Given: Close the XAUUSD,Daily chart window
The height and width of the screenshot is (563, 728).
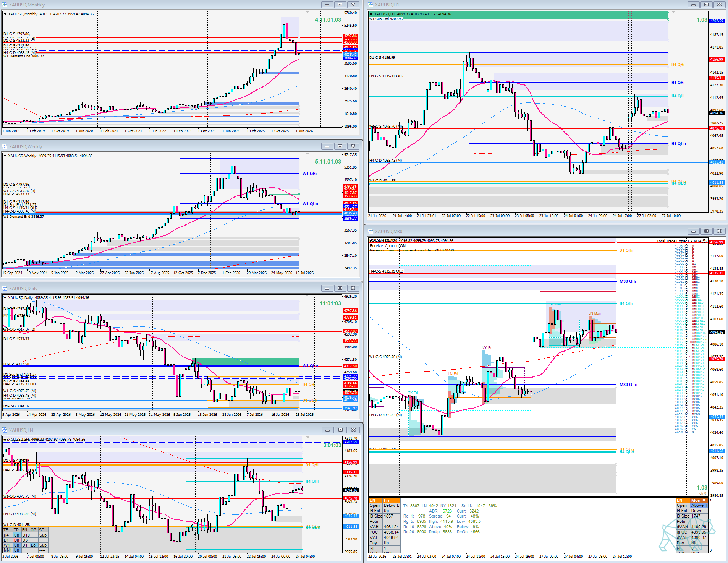Looking at the screenshot, I should click(353, 288).
